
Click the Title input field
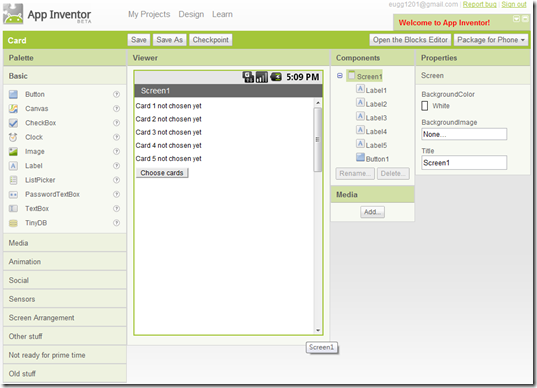[464, 163]
